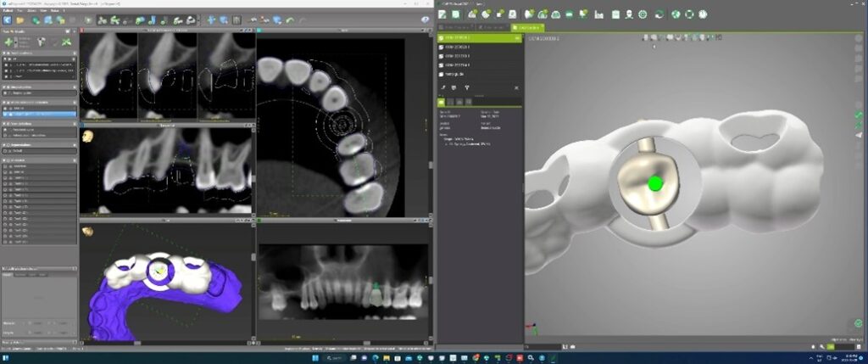The height and width of the screenshot is (364, 868).
Task: Select the green highlighted detail sub-tab
Action: [x=442, y=102]
